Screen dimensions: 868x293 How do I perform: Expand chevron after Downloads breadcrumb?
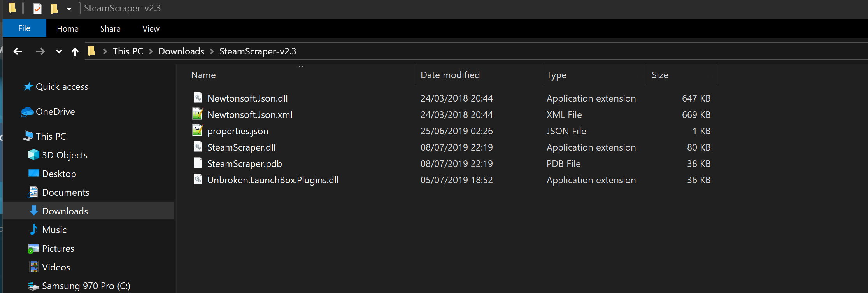point(212,51)
